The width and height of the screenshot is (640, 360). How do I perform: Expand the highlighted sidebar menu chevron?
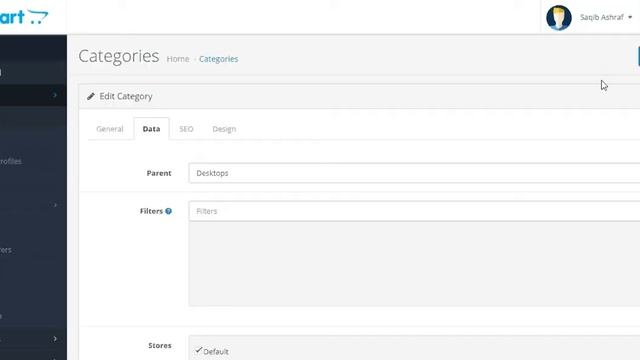(x=55, y=95)
